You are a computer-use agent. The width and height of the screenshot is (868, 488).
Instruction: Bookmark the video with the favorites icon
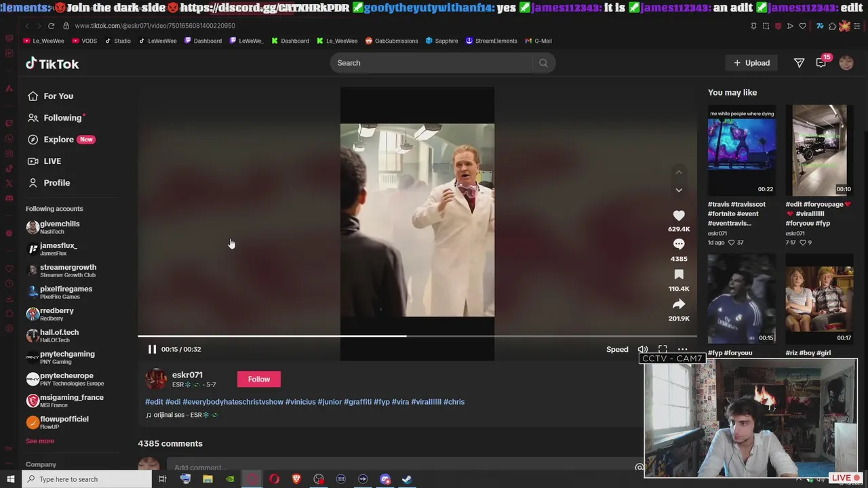[679, 274]
